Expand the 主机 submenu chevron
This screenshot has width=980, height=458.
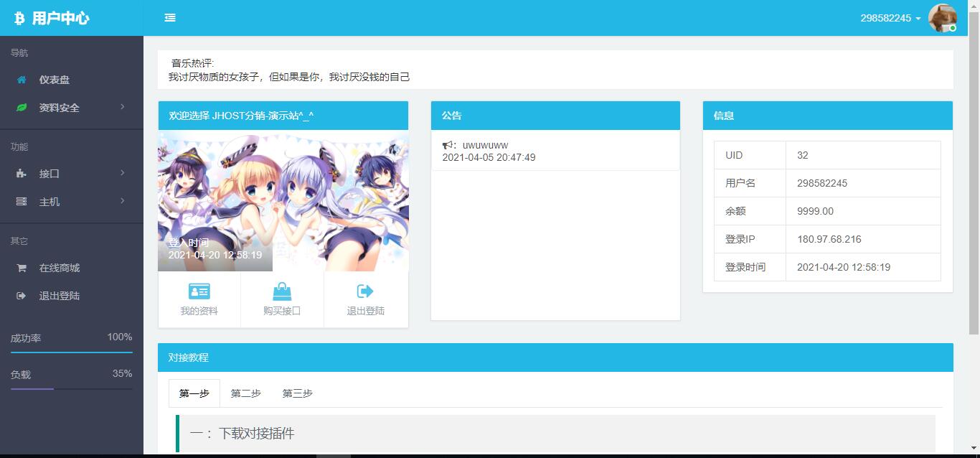click(123, 201)
